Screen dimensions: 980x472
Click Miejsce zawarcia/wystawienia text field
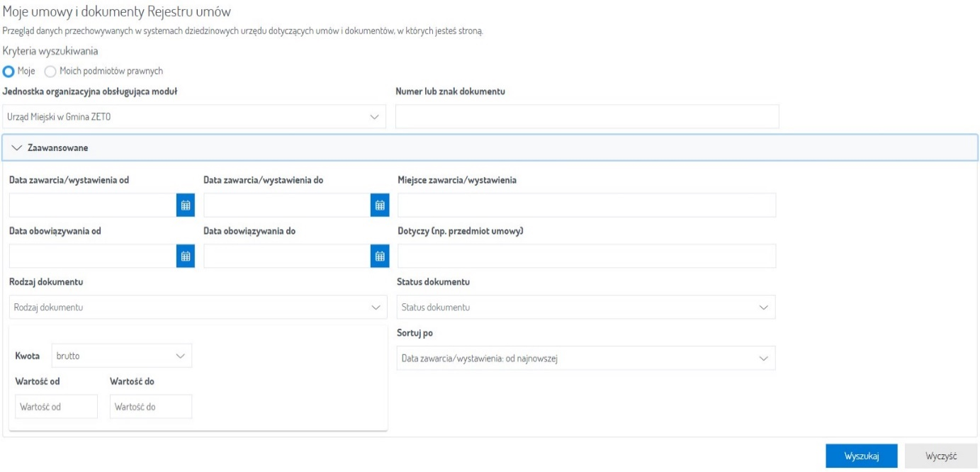point(587,206)
